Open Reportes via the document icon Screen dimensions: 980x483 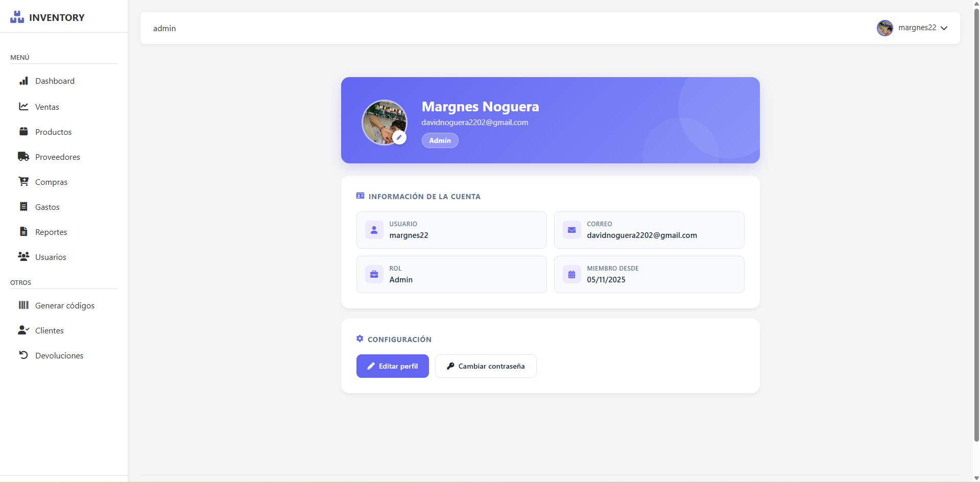point(24,231)
